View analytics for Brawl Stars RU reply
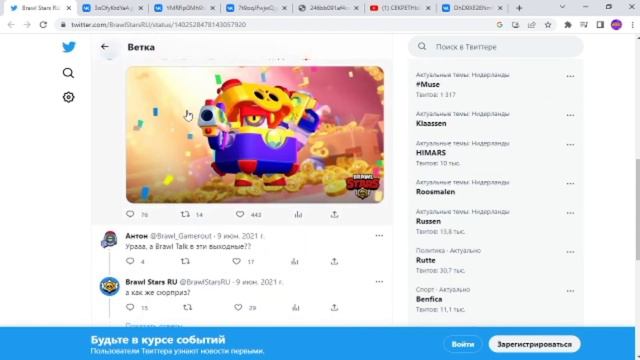 click(x=296, y=307)
